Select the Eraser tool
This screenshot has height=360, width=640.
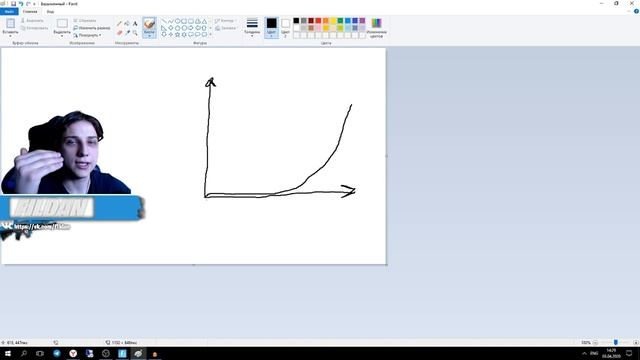point(119,32)
